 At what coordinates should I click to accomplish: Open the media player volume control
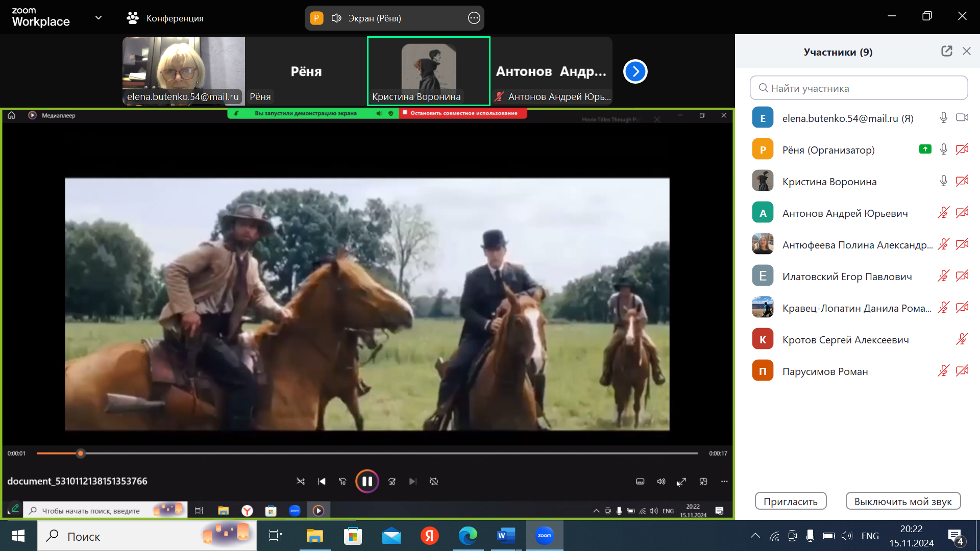(661, 481)
